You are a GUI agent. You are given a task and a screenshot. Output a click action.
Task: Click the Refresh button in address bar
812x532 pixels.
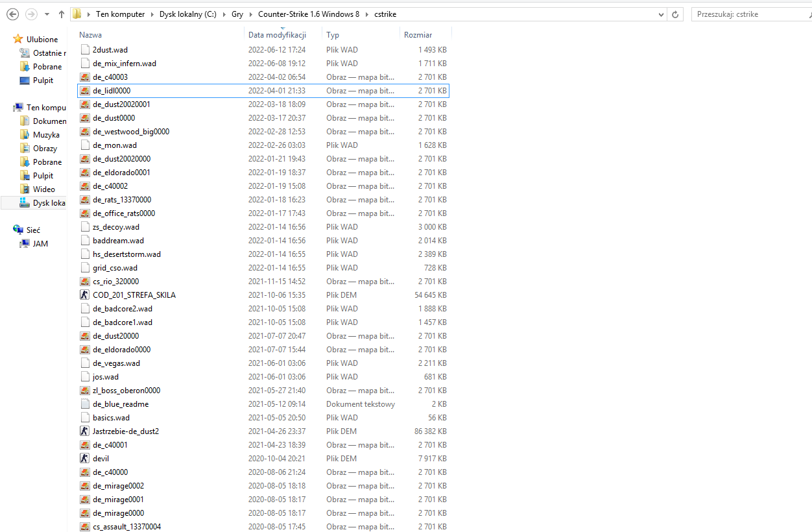(x=676, y=14)
